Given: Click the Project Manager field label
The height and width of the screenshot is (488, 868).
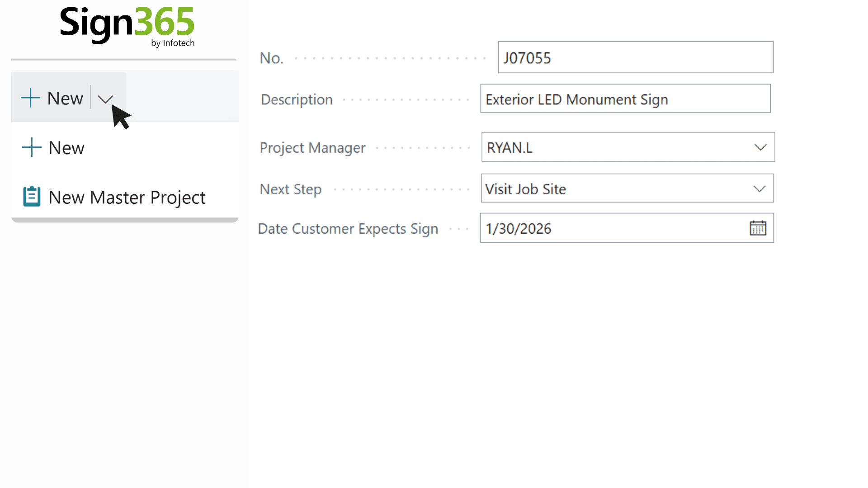Looking at the screenshot, I should [x=312, y=148].
